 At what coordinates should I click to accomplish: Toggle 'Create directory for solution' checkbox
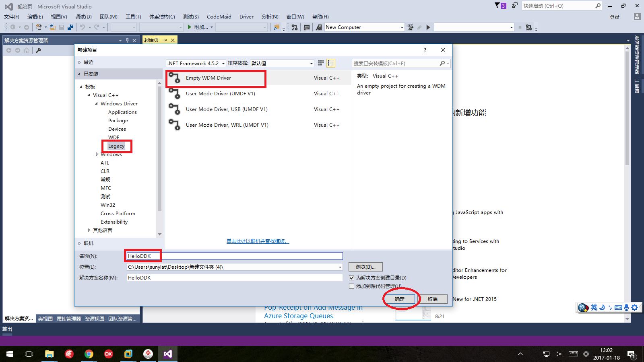[352, 278]
